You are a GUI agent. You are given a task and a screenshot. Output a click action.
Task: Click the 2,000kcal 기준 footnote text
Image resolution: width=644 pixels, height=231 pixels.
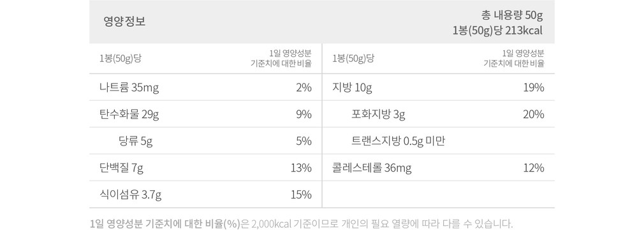[x=281, y=223]
